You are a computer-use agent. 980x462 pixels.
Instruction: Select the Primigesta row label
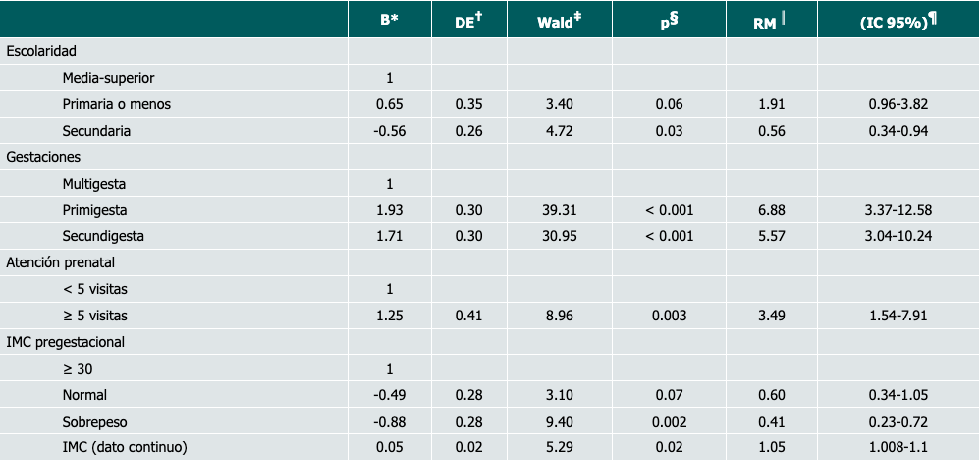[x=94, y=209]
